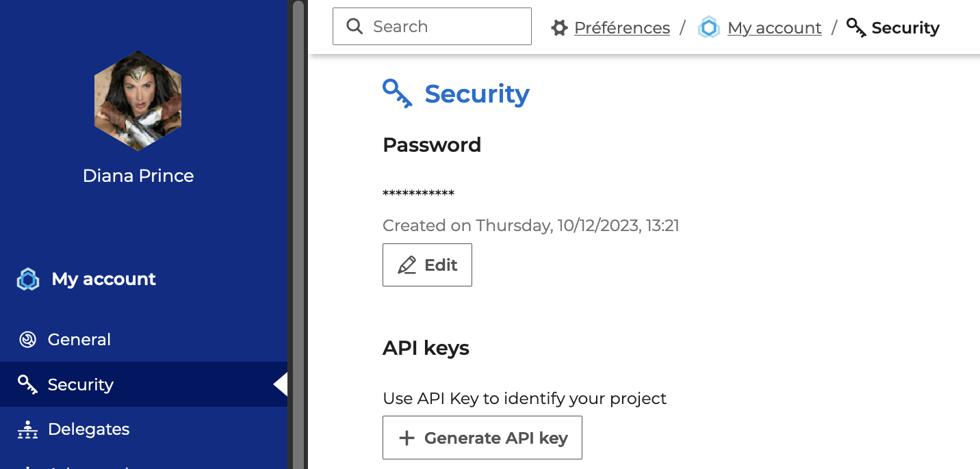The image size is (980, 469).
Task: Select the Security item in the sidebar
Action: pos(80,385)
